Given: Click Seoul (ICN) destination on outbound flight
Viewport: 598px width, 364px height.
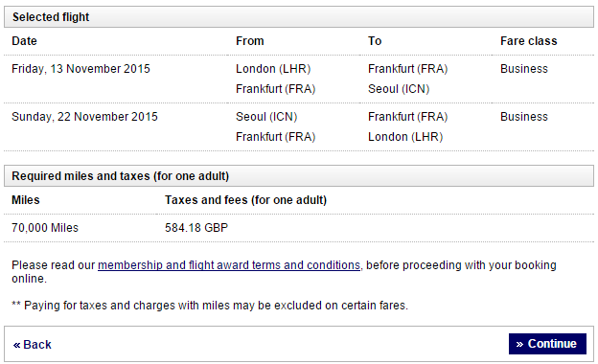Looking at the screenshot, I should coord(399,89).
